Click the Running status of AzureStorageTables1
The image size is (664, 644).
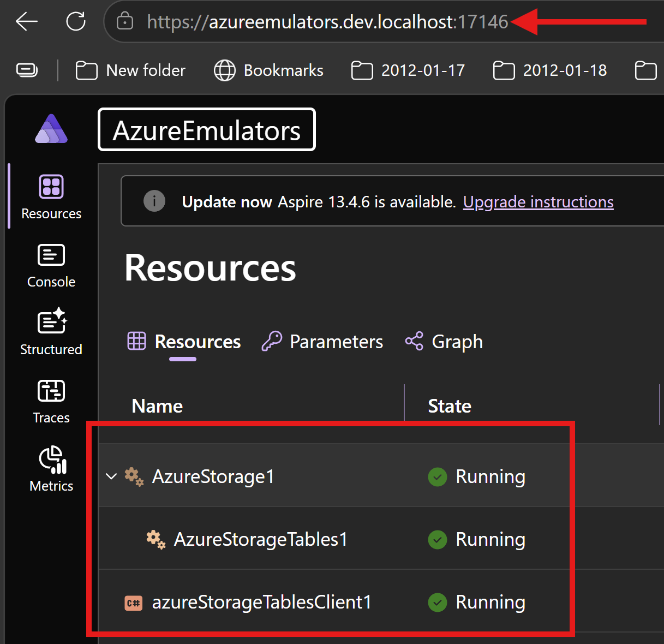pyautogui.click(x=490, y=539)
